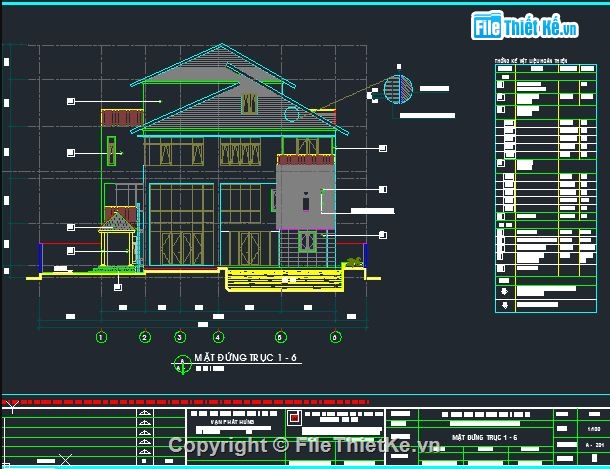Select the garden gazebo in the elevation
Image resolution: width=610 pixels, height=469 pixels.
[x=116, y=240]
